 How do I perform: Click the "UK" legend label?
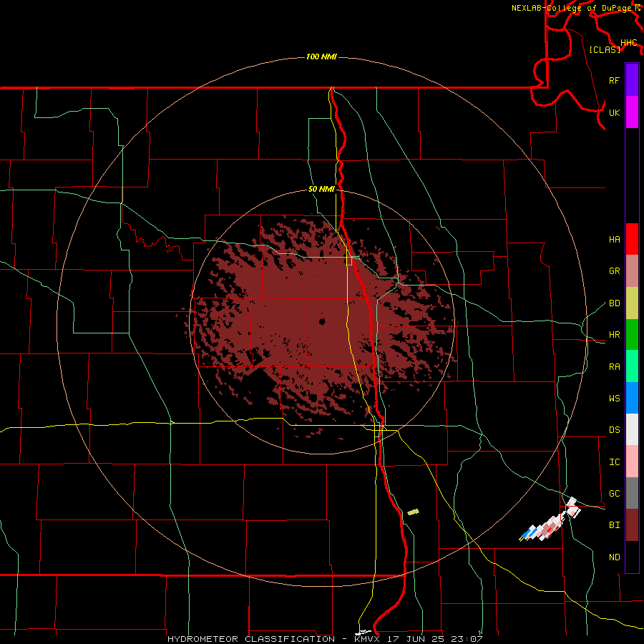click(614, 112)
